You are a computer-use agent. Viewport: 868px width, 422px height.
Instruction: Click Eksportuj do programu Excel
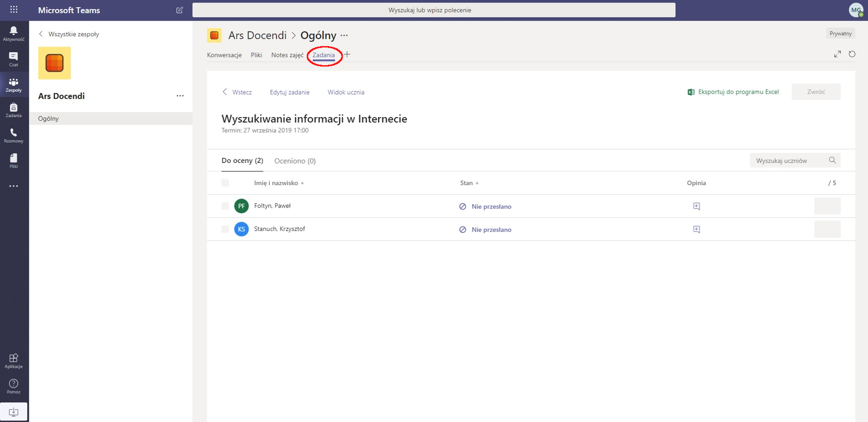[733, 92]
